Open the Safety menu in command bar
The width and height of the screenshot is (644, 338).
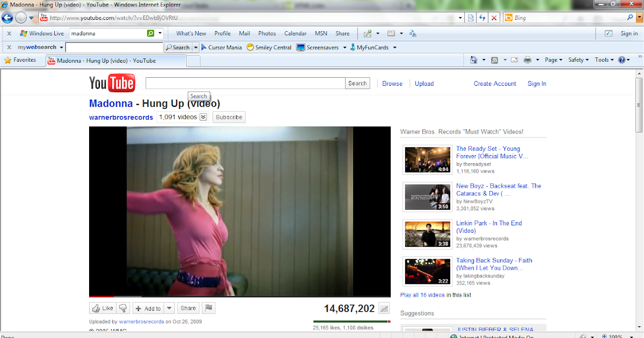click(579, 60)
